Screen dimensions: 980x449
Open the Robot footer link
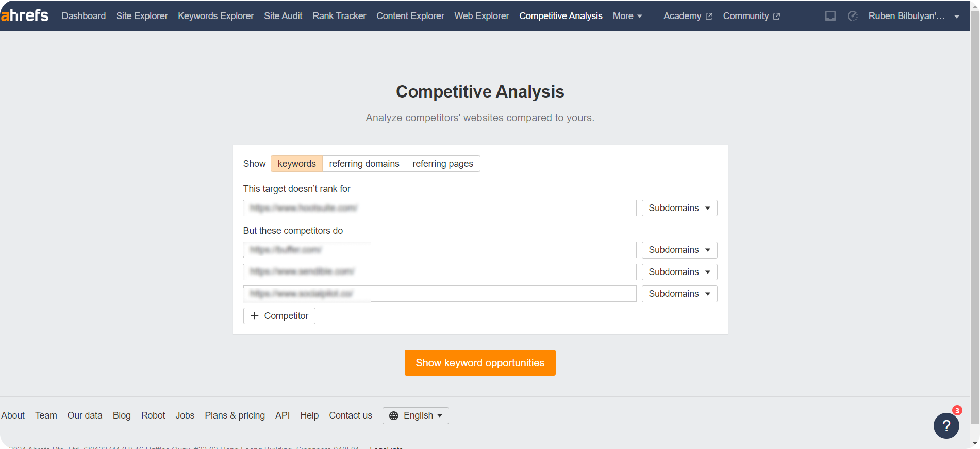click(x=153, y=415)
